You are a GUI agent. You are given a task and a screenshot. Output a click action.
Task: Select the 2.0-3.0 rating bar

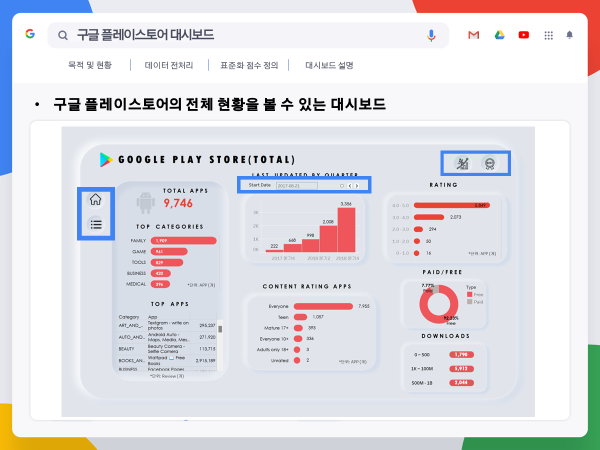coord(418,229)
